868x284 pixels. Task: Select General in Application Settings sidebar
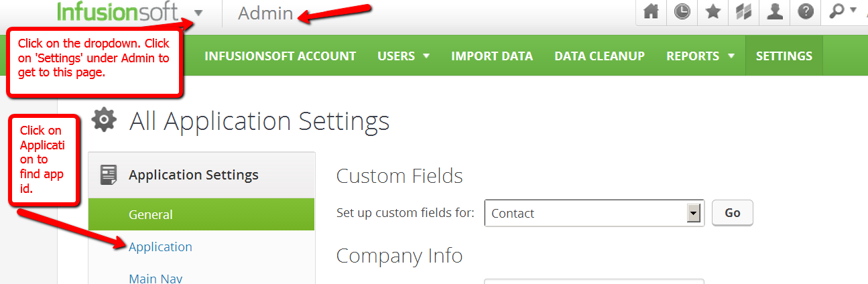tap(151, 214)
